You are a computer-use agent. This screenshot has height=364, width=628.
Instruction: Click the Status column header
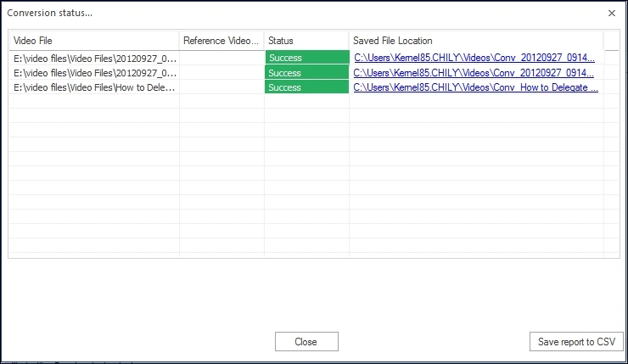click(x=306, y=41)
